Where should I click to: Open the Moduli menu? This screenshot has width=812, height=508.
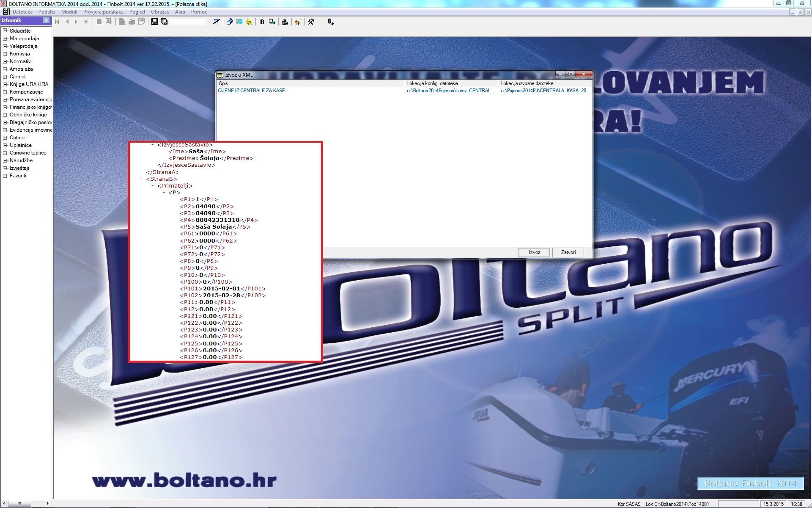point(69,12)
